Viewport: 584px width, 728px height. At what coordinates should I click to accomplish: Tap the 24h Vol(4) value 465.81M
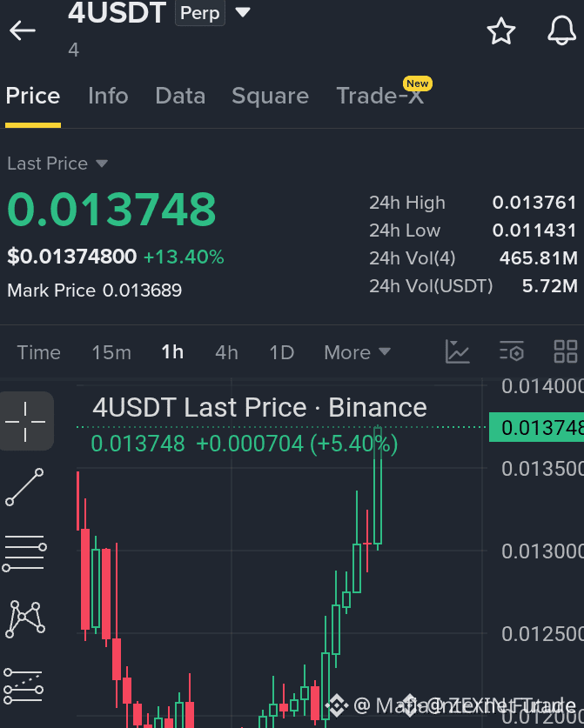tap(538, 258)
